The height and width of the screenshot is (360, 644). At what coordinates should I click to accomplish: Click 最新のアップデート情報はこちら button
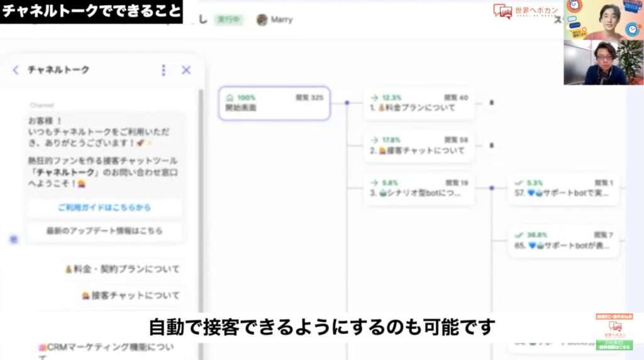(x=104, y=231)
